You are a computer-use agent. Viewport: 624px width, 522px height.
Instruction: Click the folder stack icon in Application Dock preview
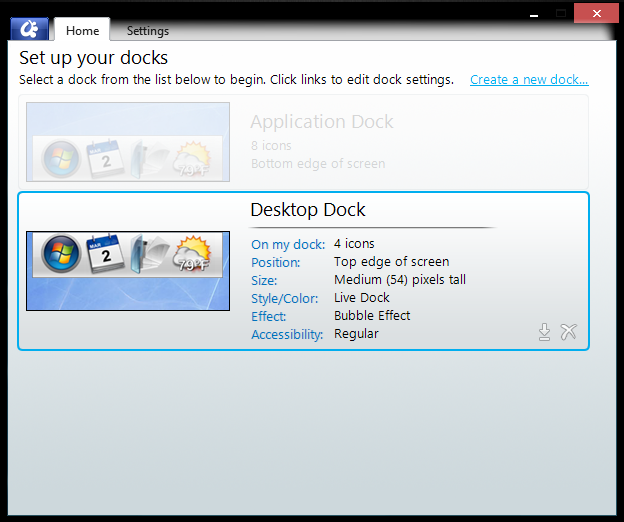pyautogui.click(x=148, y=158)
